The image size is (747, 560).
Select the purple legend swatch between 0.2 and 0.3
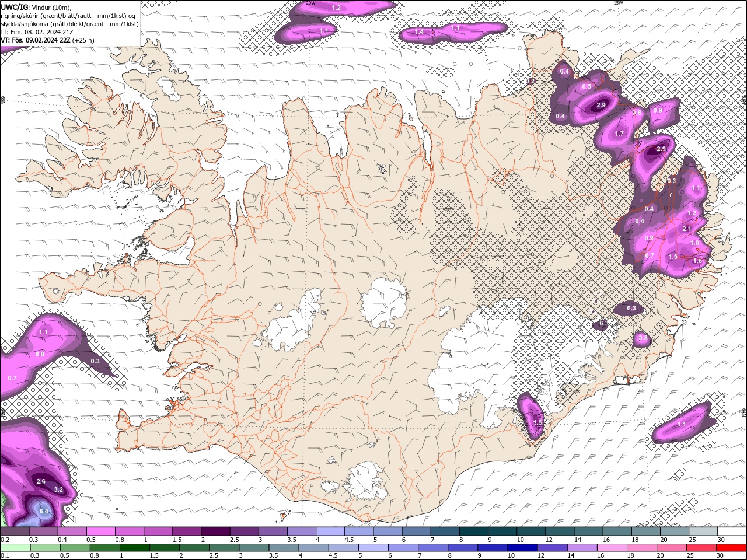(x=15, y=531)
